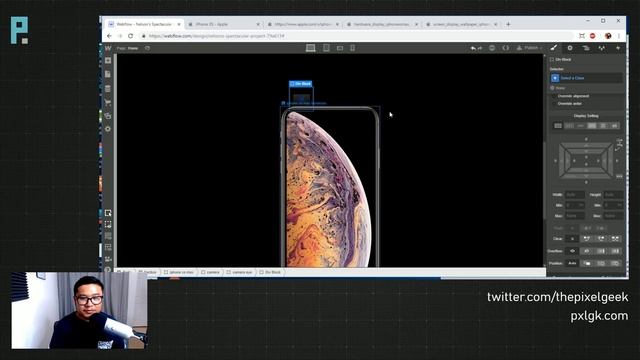Switch to tablet breakpoint view
This screenshot has height=360, width=640.
point(326,48)
